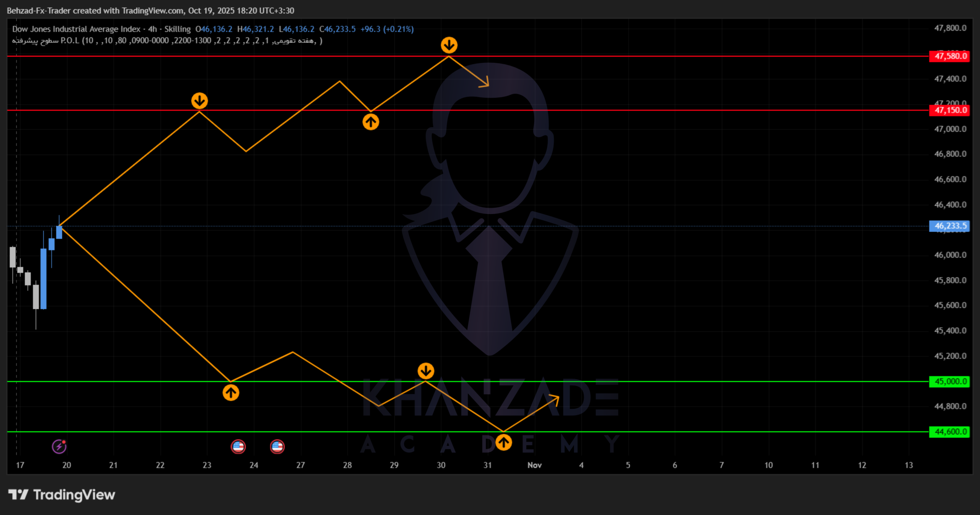Click the up-arrow marker under 45,000 support
Screen dimensions: 980x515
[231, 392]
